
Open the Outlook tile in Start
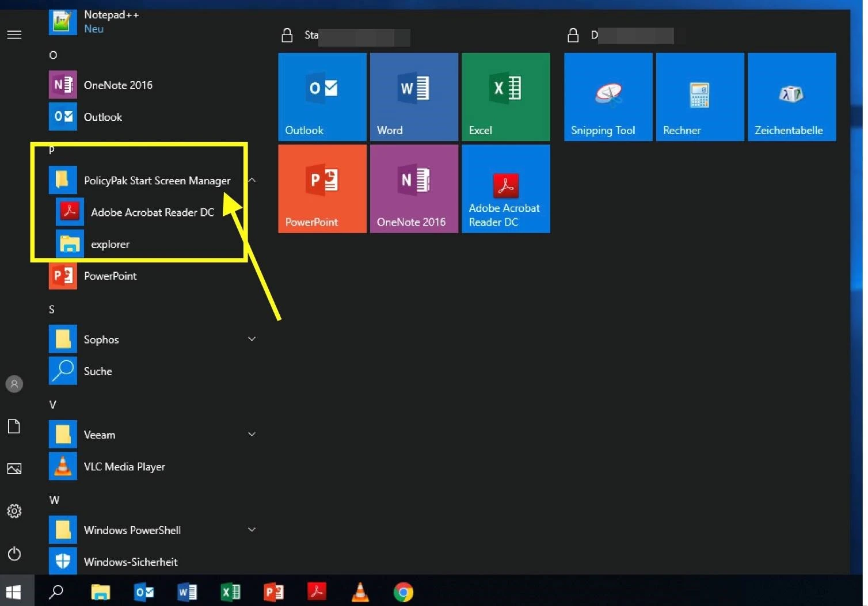coord(322,97)
